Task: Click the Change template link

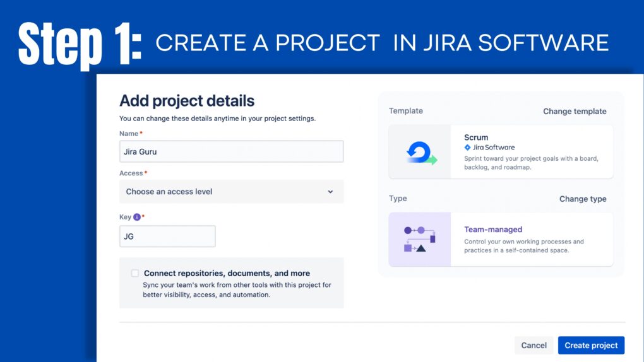Action: (575, 111)
